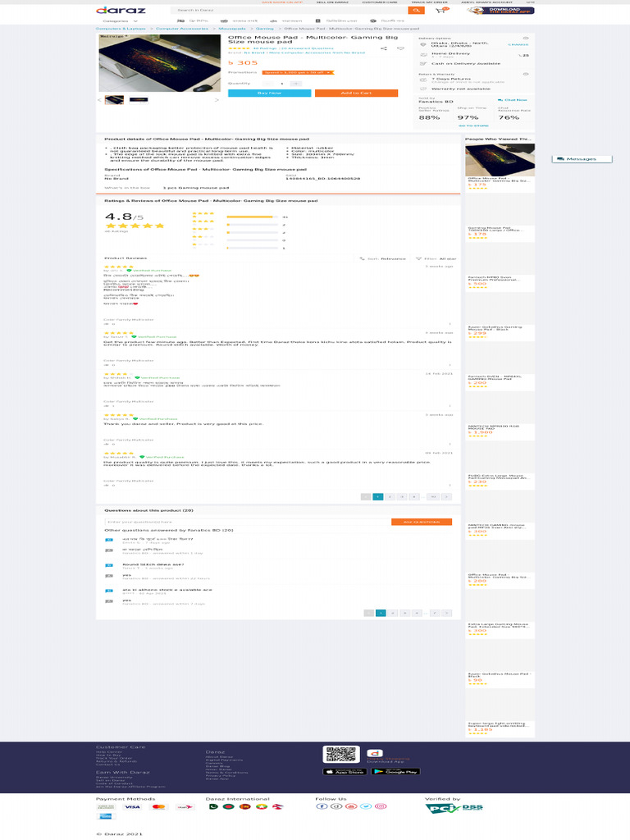This screenshot has height=840, width=630.
Task: Open the Sort: Relevance dropdown
Action: point(382,258)
